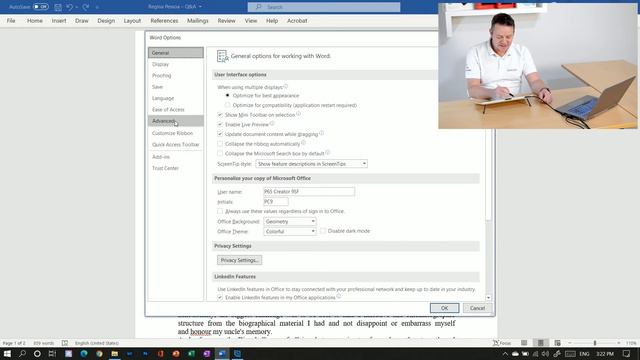
Task: Open File Explorer from the taskbar
Action: coord(115,353)
